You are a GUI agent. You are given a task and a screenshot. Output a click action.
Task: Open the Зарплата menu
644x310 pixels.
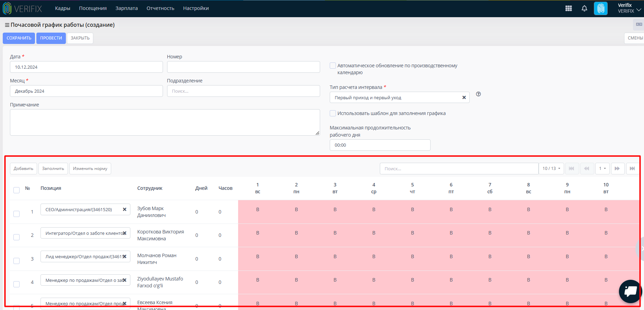(x=127, y=8)
